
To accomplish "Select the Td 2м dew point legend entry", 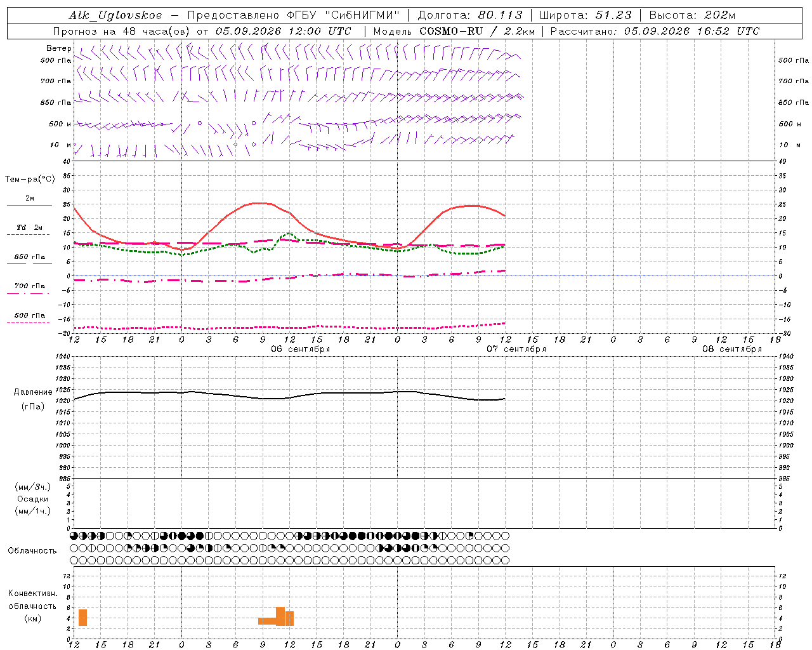I will [x=29, y=227].
